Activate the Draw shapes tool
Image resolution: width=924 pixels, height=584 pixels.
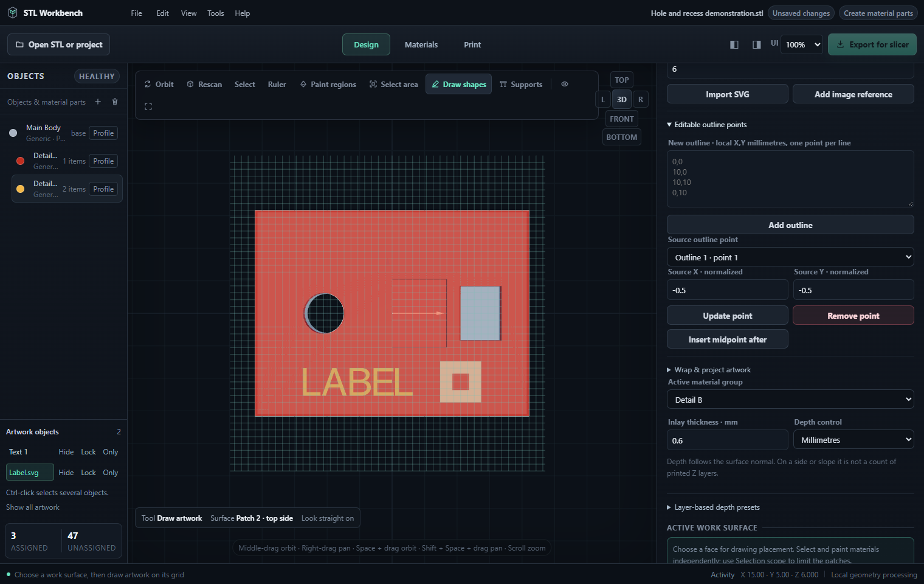[459, 85]
